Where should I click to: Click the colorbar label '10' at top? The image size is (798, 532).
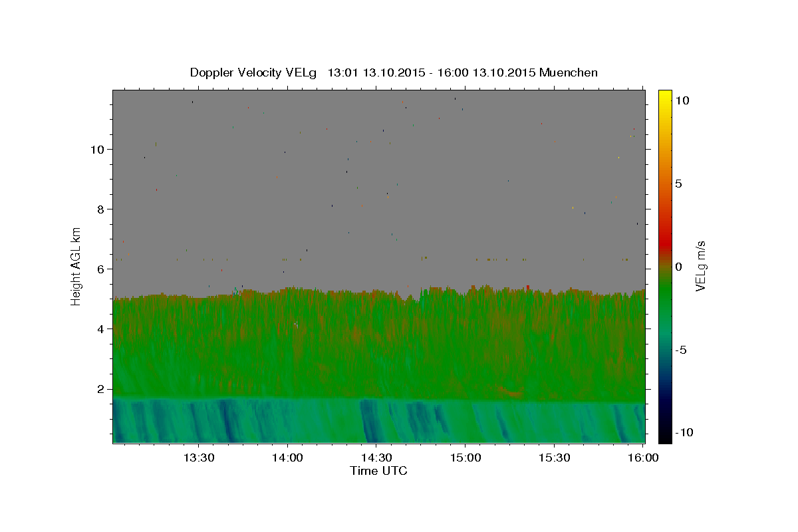point(682,100)
